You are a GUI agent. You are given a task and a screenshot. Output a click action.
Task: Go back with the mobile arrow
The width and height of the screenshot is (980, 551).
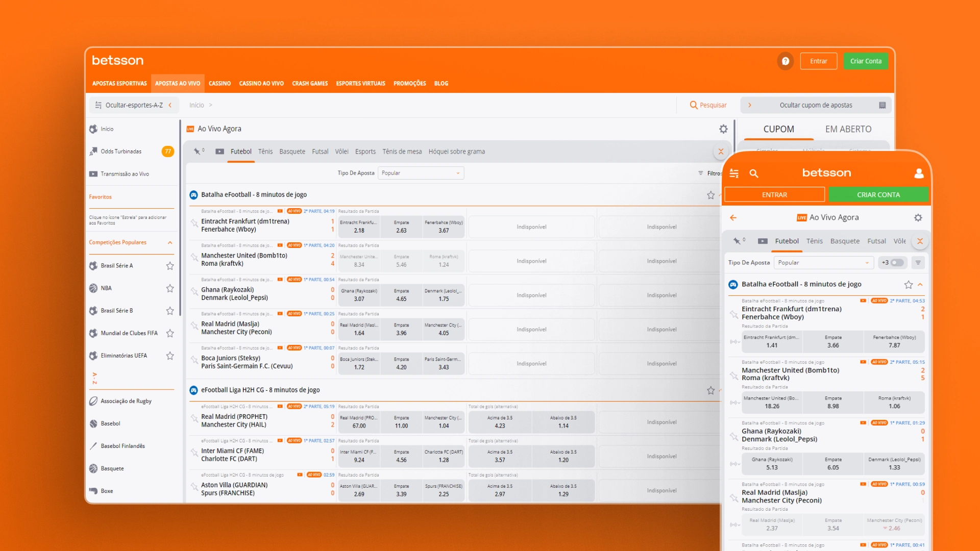click(733, 218)
